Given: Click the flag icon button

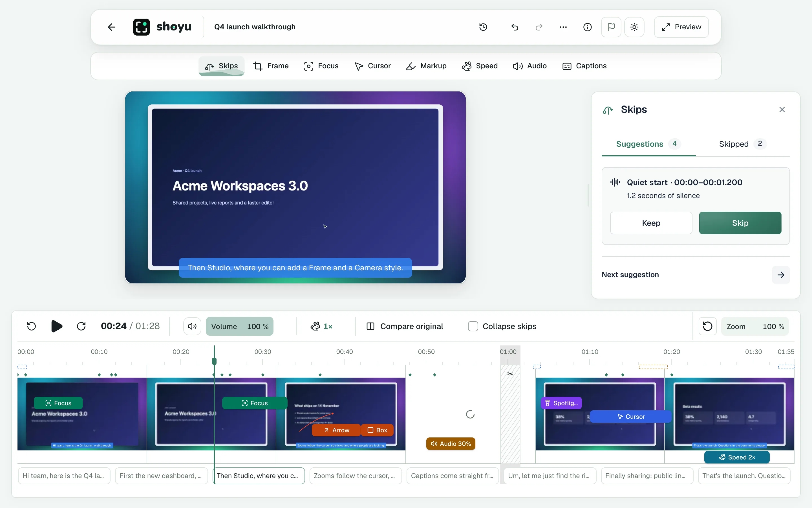Looking at the screenshot, I should (611, 27).
